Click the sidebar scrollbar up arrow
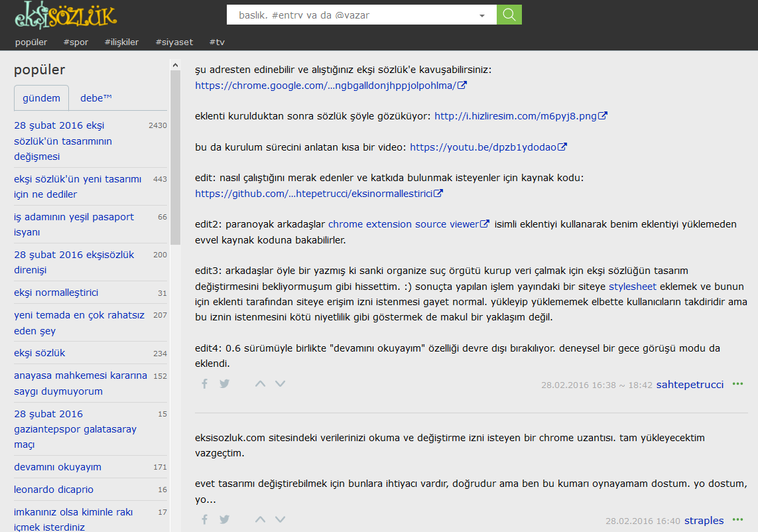 coord(175,65)
